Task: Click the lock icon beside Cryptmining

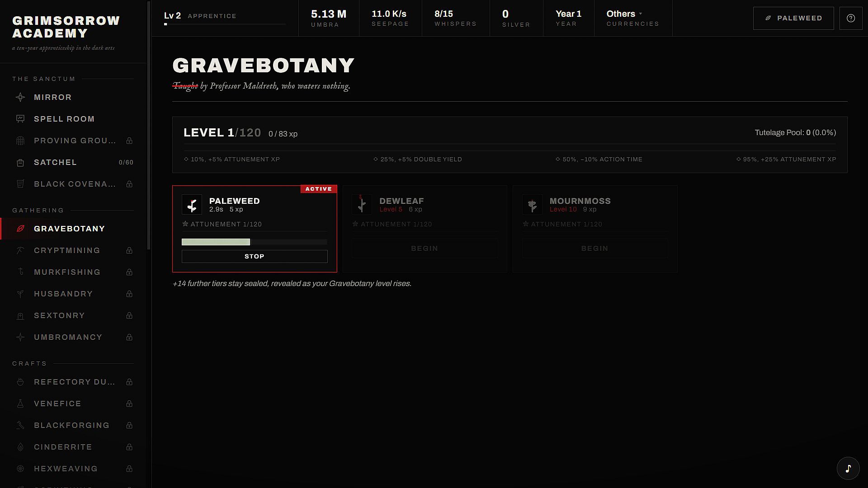Action: click(x=129, y=250)
